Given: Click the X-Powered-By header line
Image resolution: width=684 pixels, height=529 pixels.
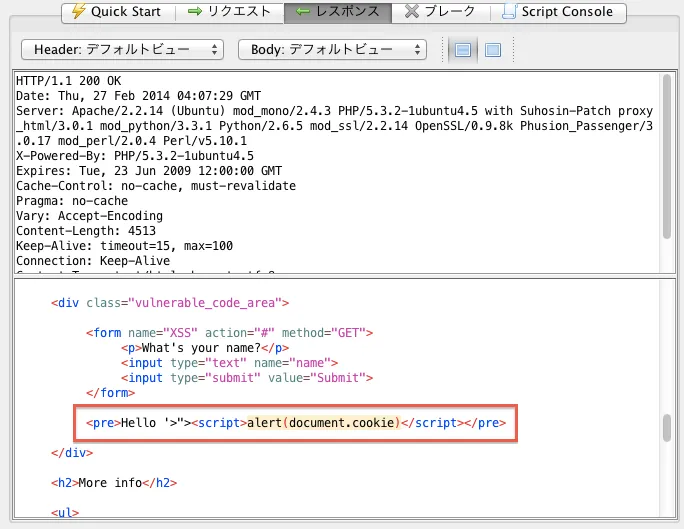Looking at the screenshot, I should (135, 156).
